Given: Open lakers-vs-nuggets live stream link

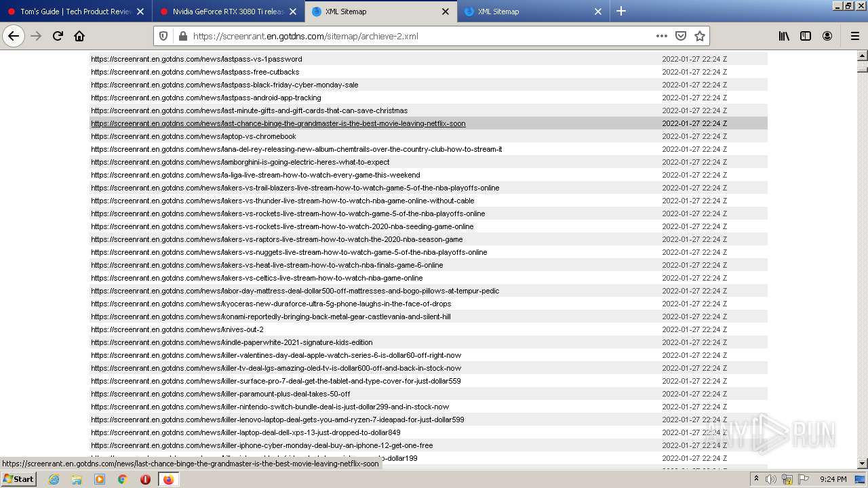Looking at the screenshot, I should (289, 252).
